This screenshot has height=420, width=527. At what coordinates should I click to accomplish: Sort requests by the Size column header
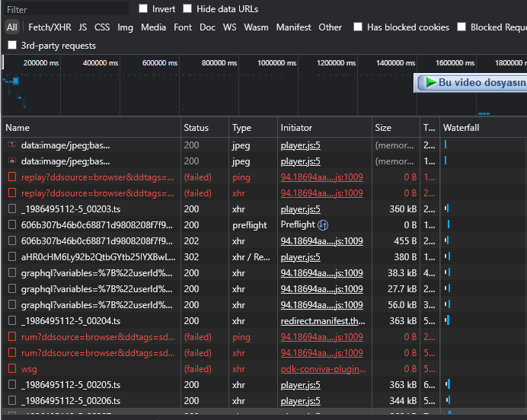point(383,128)
